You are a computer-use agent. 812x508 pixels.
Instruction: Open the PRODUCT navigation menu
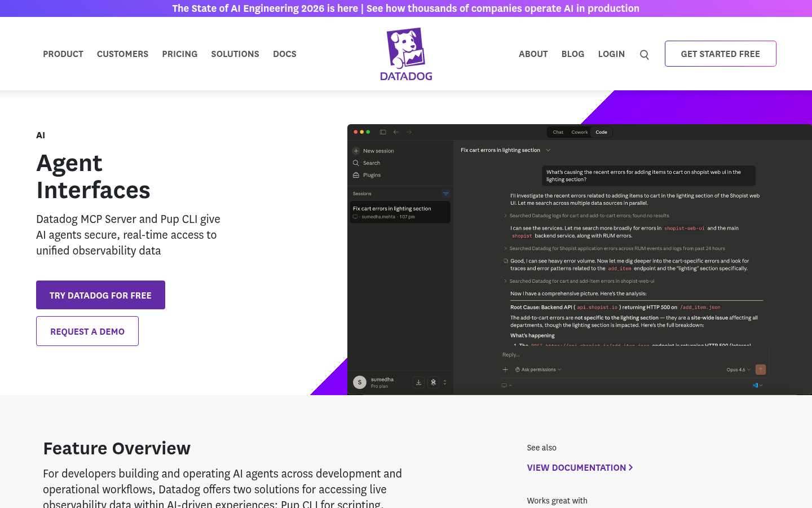point(63,54)
